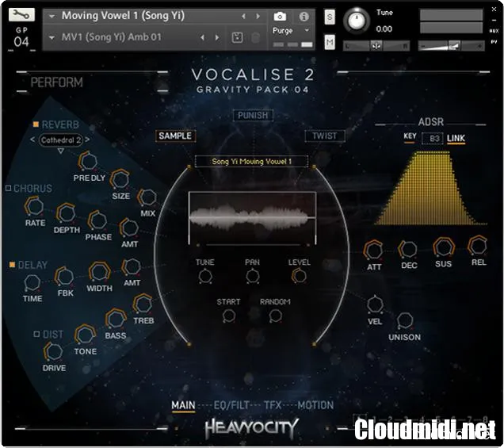Select next reverb type arrow
The height and width of the screenshot is (448, 504).
click(x=87, y=140)
